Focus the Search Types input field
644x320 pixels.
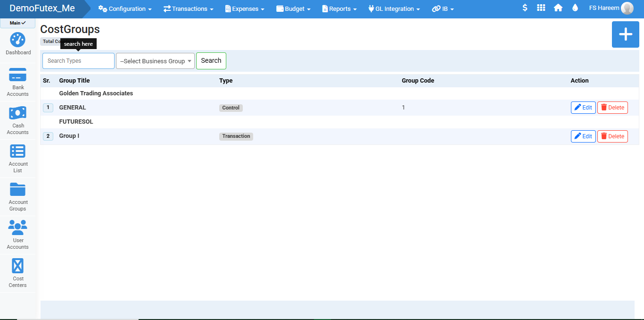click(78, 61)
